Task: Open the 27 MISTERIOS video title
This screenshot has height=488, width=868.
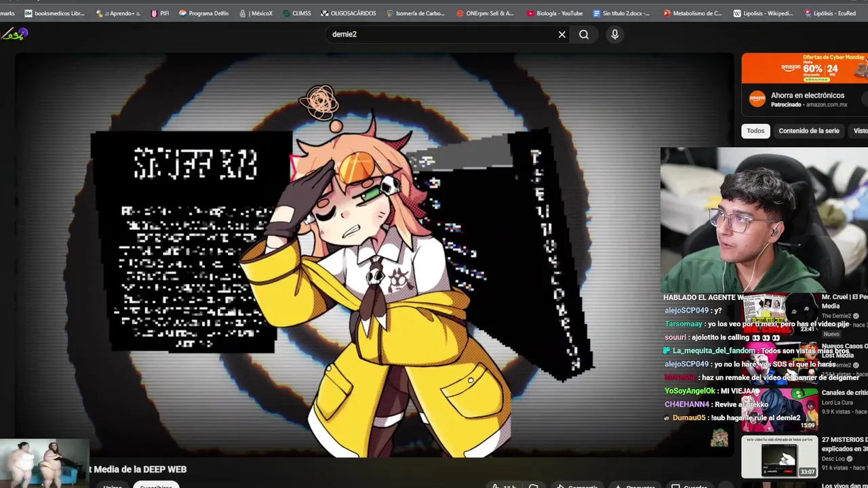Action: [844, 445]
